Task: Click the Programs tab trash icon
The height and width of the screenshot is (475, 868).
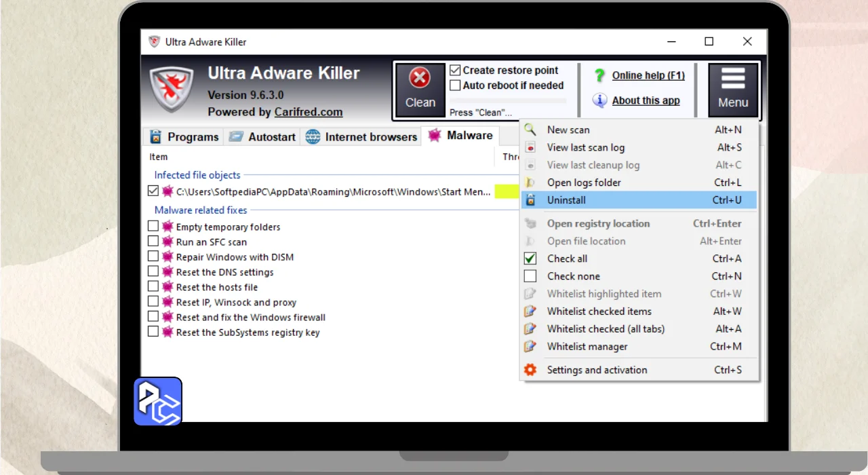Action: (x=156, y=136)
